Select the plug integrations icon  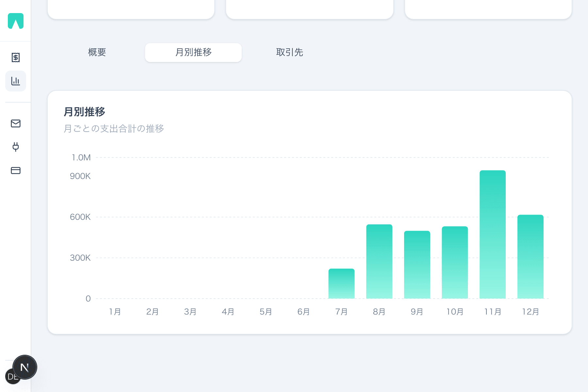pyautogui.click(x=15, y=147)
